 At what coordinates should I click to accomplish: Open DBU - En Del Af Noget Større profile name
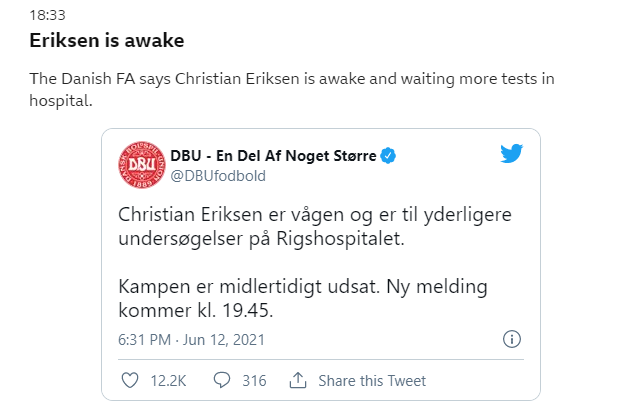[x=273, y=156]
